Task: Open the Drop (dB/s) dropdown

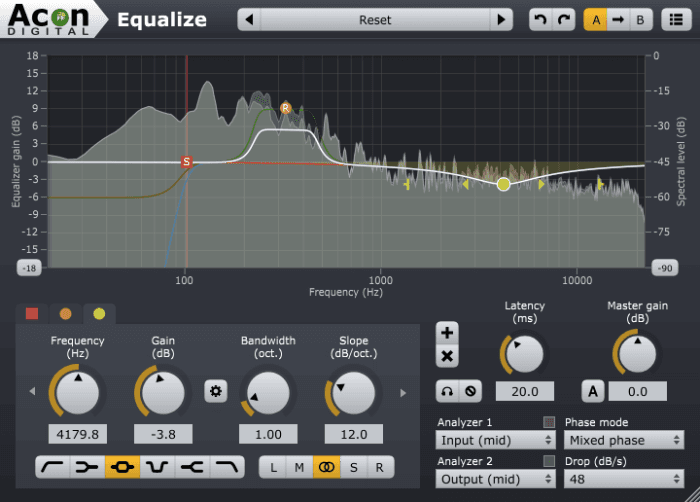Action: click(x=624, y=479)
